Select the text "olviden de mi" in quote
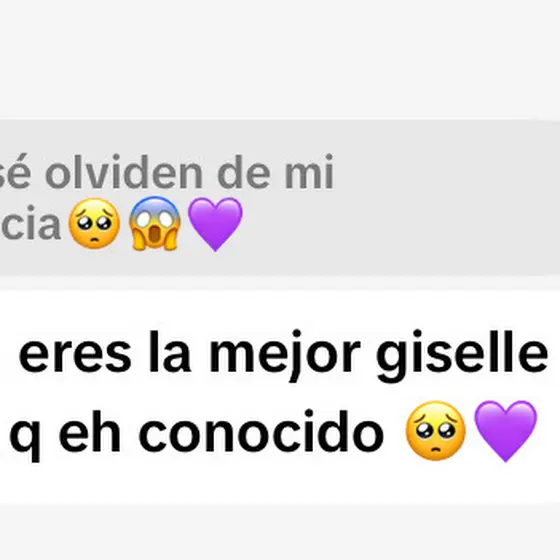This screenshot has width=560, height=560. [x=189, y=172]
